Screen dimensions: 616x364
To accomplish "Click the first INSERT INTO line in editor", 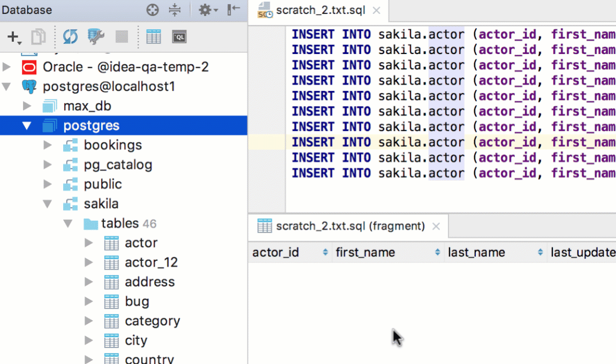I will point(453,34).
